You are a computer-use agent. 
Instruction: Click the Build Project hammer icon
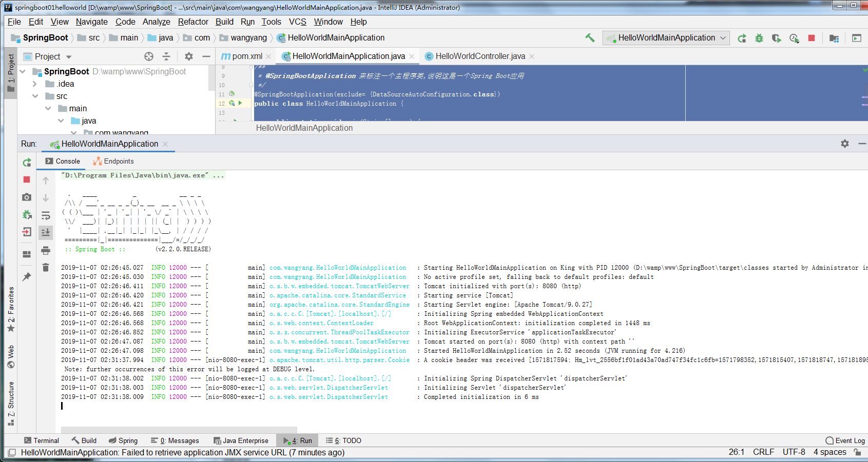coord(590,37)
